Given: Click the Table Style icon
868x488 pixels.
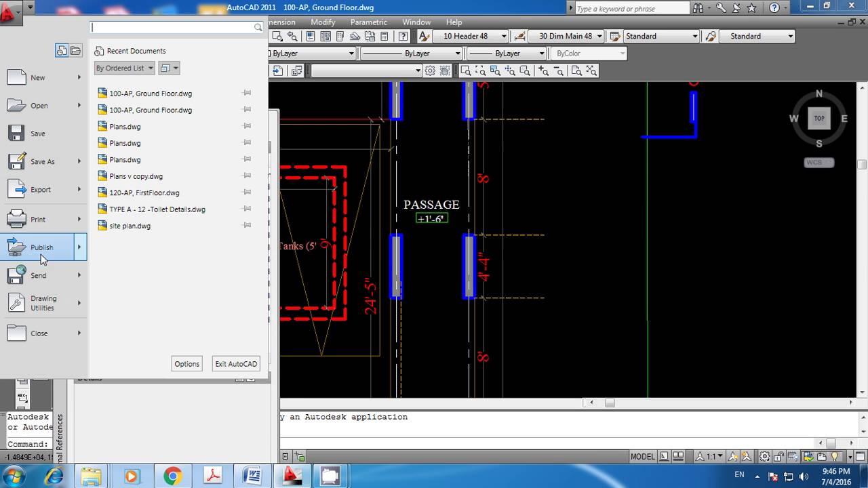Looking at the screenshot, I should (616, 37).
